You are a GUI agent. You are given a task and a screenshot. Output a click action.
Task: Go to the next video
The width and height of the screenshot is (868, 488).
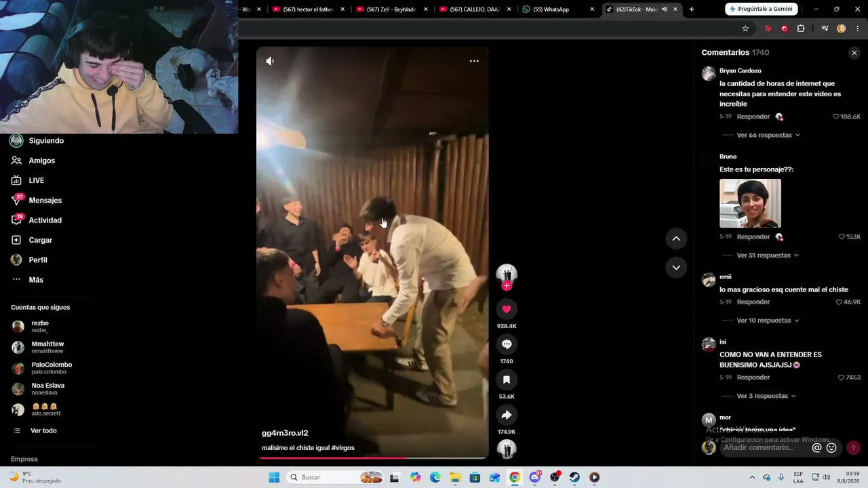[x=676, y=268]
